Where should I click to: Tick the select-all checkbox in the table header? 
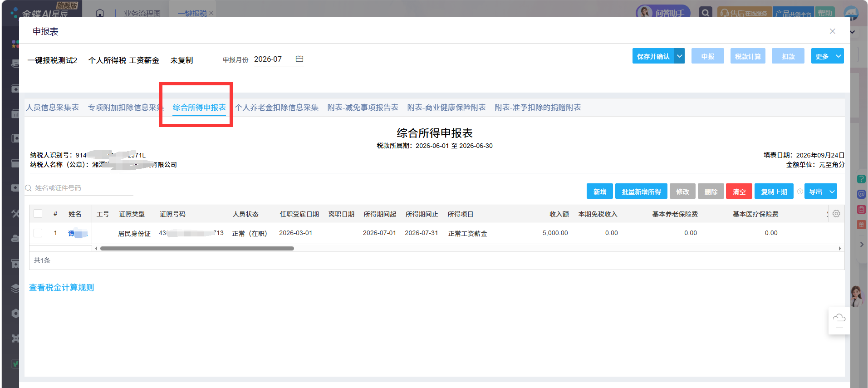point(38,214)
